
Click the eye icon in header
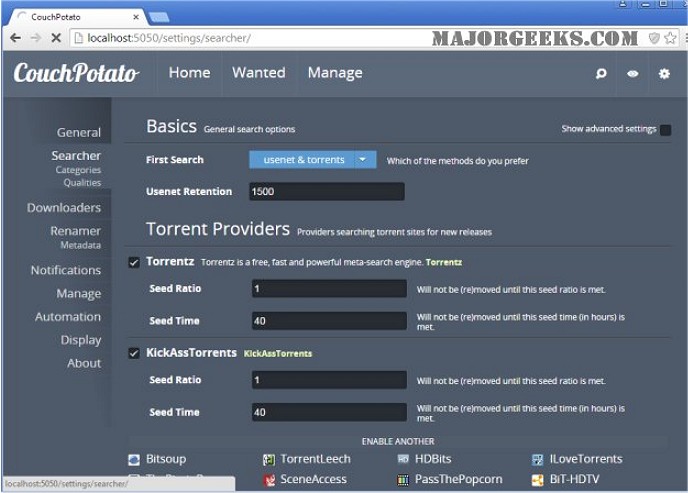(632, 73)
